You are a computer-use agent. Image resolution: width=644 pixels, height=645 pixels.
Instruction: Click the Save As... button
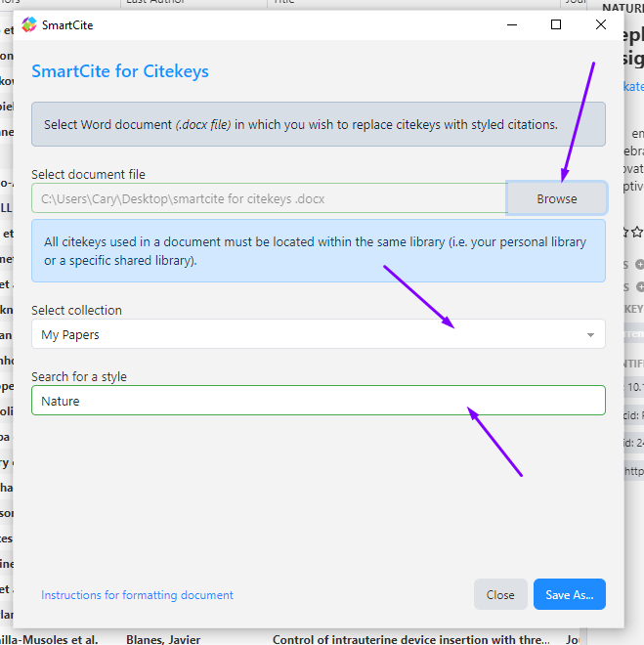(569, 594)
